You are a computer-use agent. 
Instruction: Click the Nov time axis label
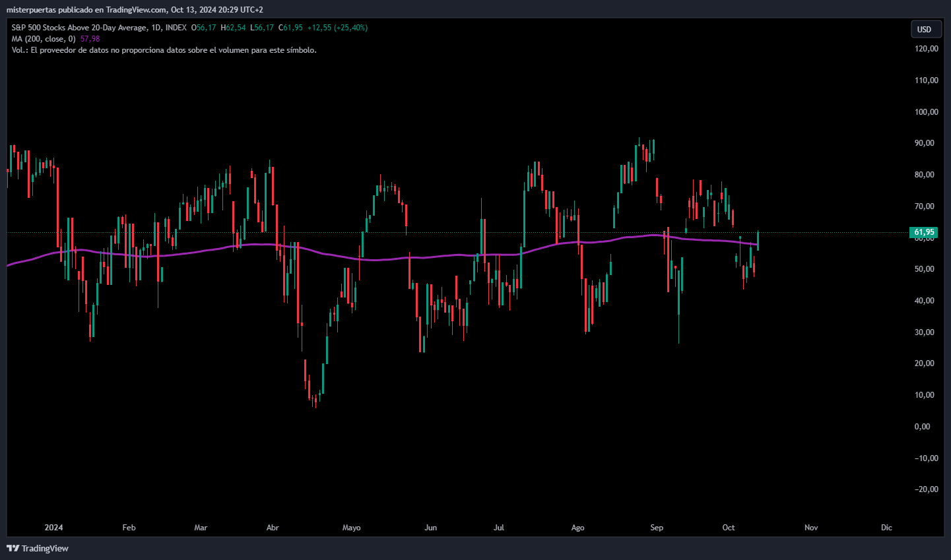tap(811, 528)
